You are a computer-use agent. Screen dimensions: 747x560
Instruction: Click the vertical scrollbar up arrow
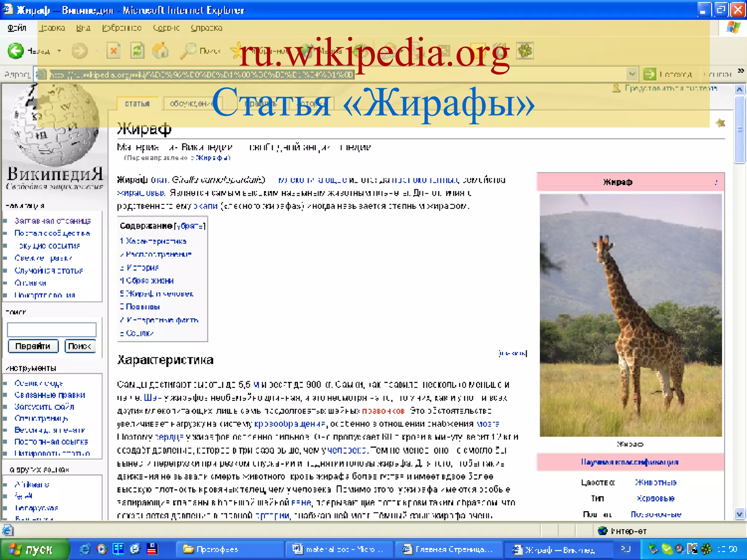[739, 89]
